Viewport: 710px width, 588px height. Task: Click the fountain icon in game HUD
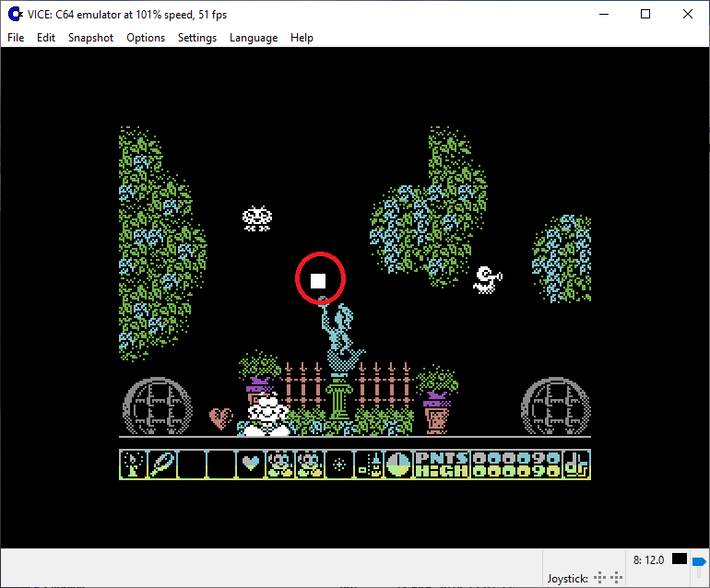click(x=134, y=464)
